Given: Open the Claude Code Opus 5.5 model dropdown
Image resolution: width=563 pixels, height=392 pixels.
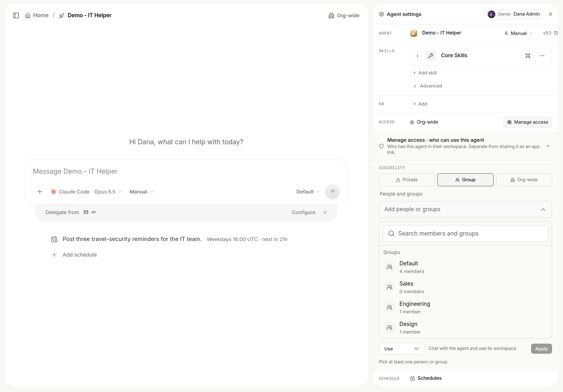Looking at the screenshot, I should click(x=86, y=192).
